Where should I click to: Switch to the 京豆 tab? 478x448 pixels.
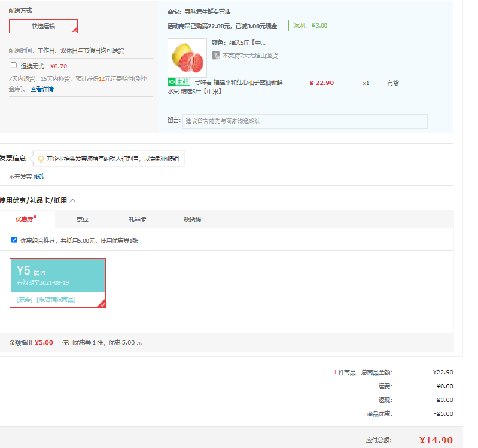click(83, 220)
